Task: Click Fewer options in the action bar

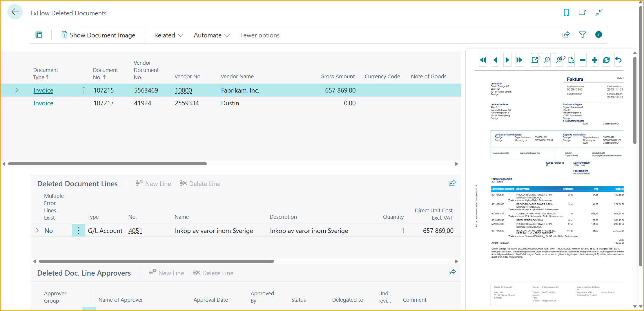Action: [260, 35]
